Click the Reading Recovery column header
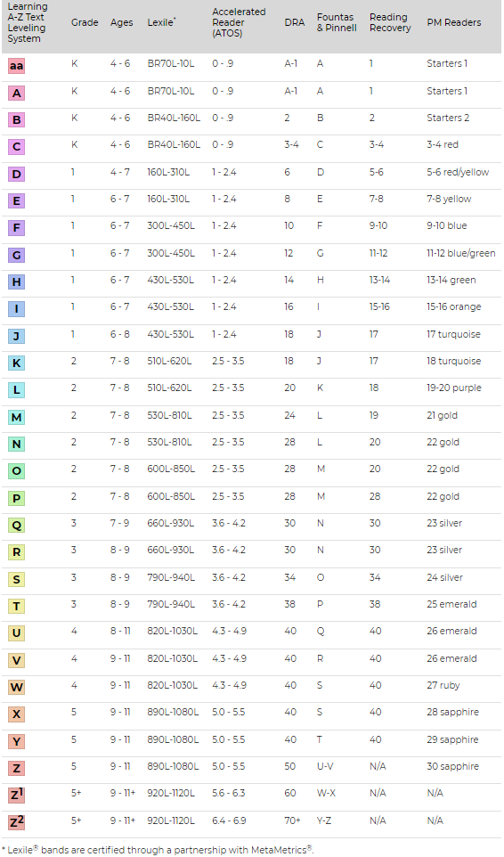The width and height of the screenshot is (504, 857). point(390,22)
